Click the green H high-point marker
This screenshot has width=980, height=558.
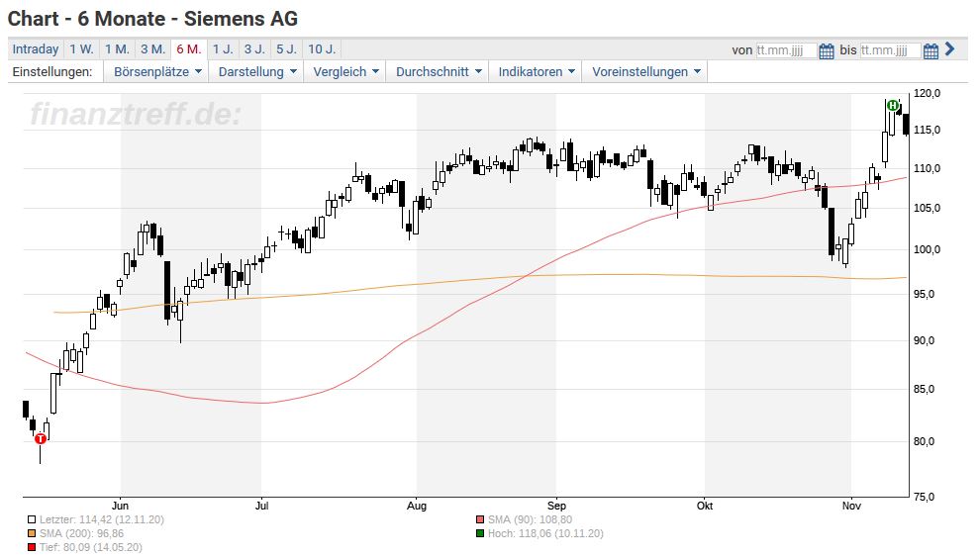click(893, 105)
